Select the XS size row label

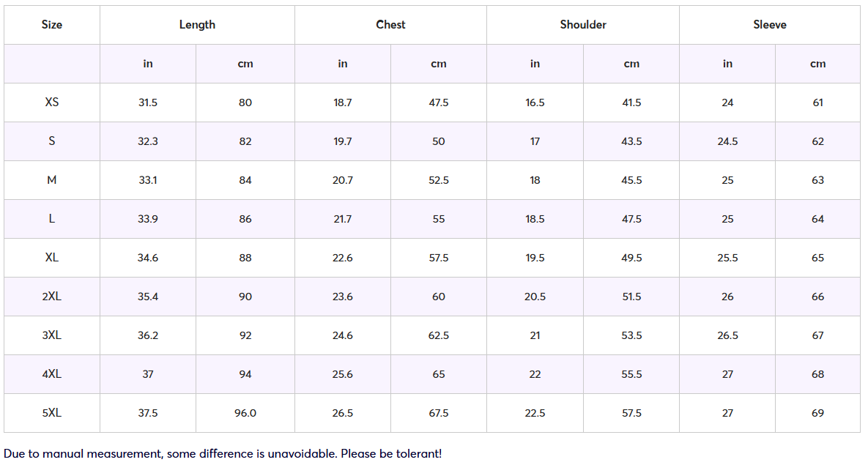point(52,103)
